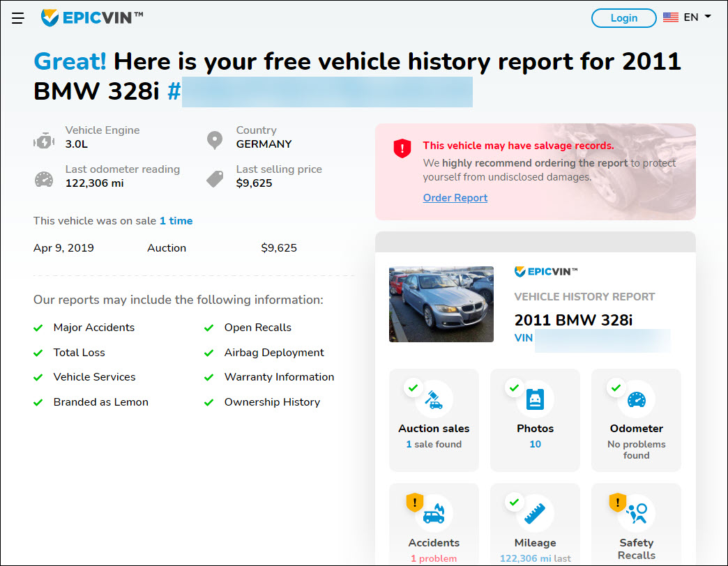Click the yellow warning badge on Safety Recalls
The width and height of the screenshot is (728, 566).
pyautogui.click(x=618, y=502)
